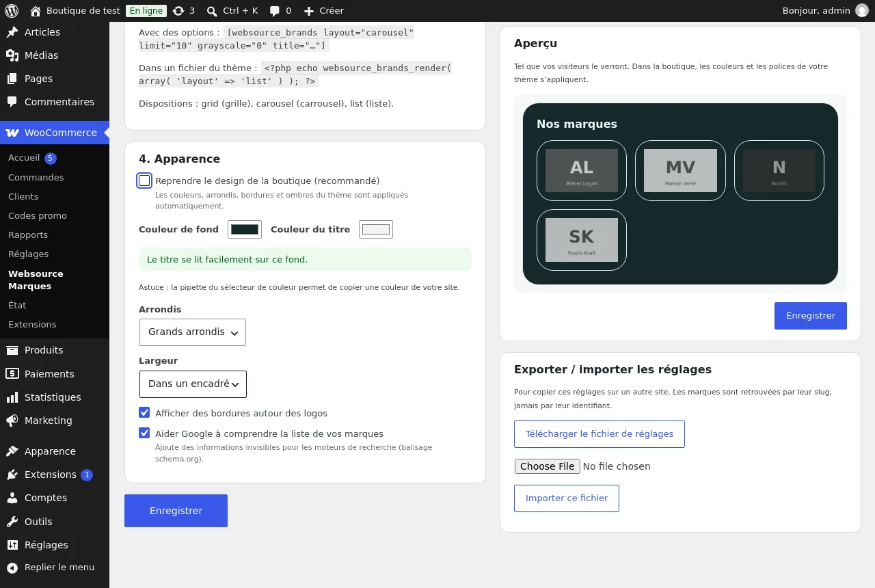Click the Outils wrench icon

click(12, 522)
